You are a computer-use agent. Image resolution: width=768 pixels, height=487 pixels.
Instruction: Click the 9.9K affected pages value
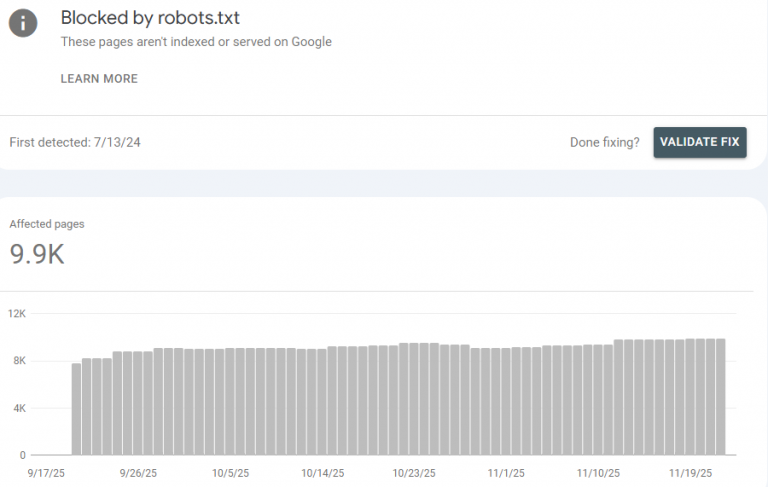(37, 254)
